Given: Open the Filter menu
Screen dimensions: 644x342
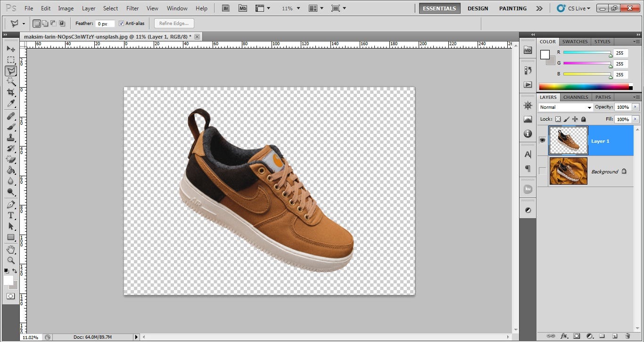Looking at the screenshot, I should coord(132,8).
